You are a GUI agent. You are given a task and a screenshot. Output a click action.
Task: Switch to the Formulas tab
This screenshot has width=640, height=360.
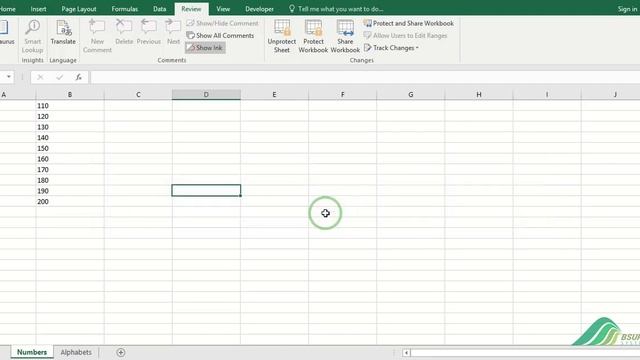point(124,9)
